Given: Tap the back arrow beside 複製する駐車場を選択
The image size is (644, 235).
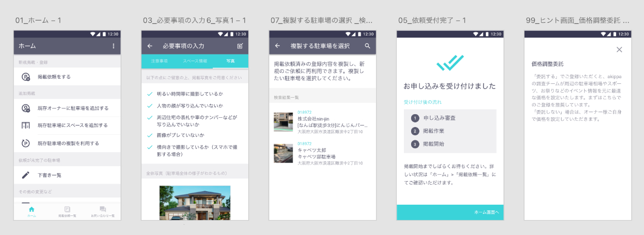Looking at the screenshot, I should [x=277, y=46].
